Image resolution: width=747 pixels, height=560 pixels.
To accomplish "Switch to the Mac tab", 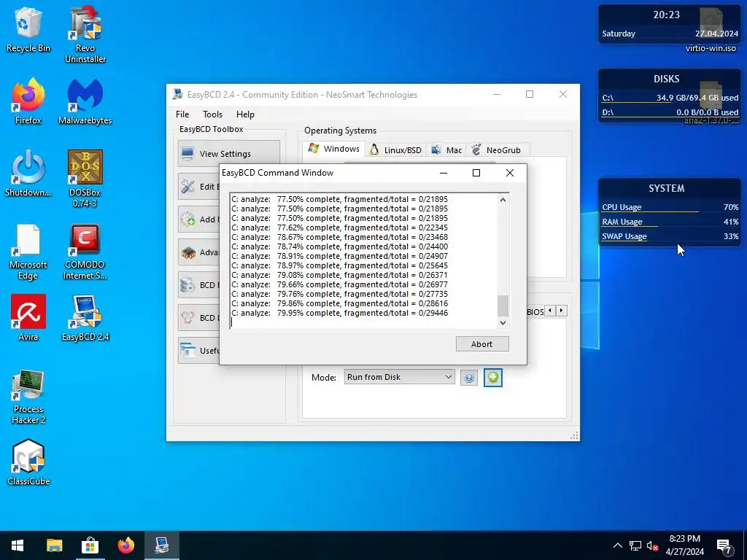I will (446, 150).
